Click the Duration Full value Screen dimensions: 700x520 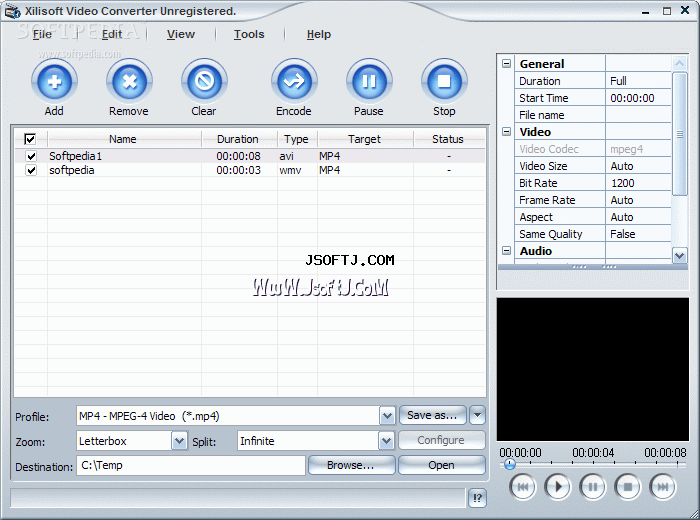pos(638,81)
